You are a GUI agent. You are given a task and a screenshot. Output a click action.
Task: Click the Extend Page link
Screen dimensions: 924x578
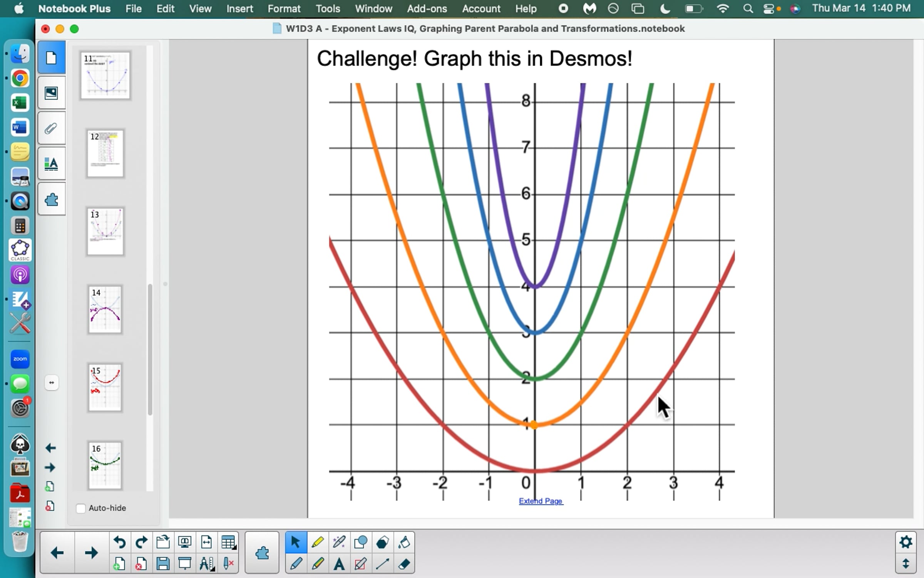tap(541, 501)
